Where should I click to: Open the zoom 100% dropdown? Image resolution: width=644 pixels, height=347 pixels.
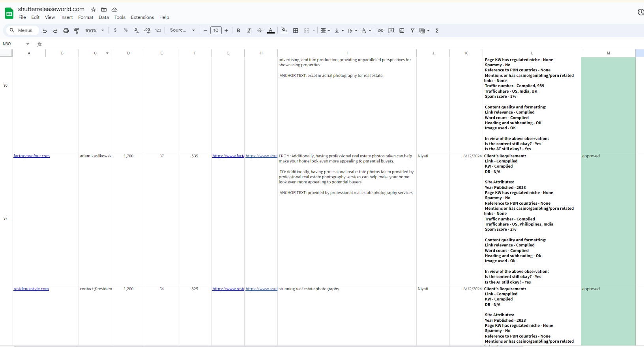[x=95, y=30]
